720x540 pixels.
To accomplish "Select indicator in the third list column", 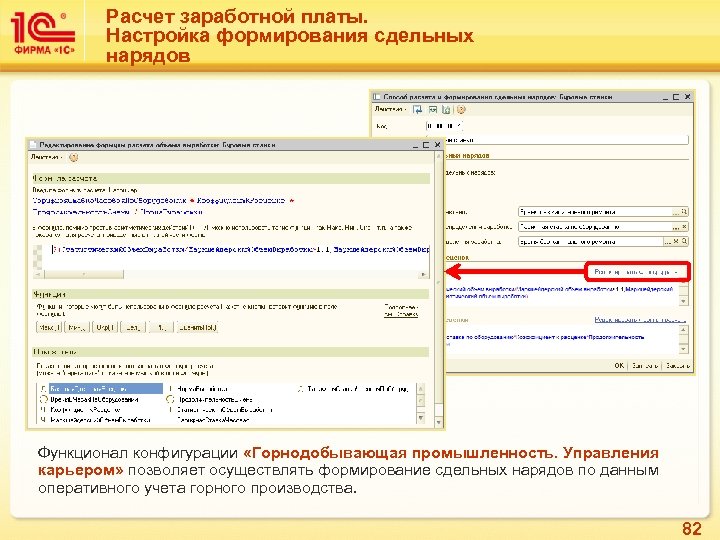I will [357, 389].
